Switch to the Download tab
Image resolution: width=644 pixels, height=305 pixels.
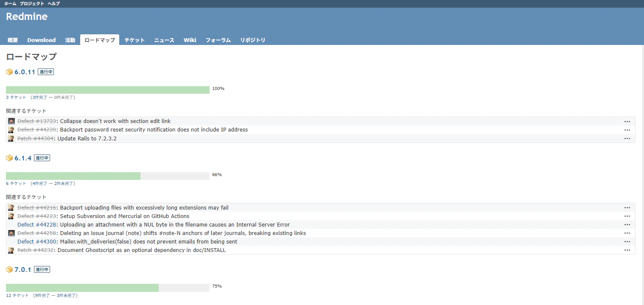coord(42,40)
